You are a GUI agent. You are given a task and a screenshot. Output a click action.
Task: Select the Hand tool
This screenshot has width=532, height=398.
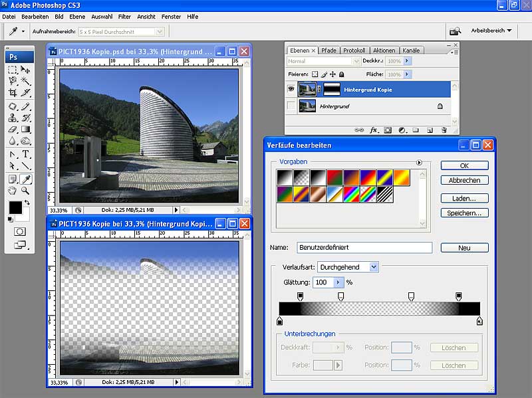tap(13, 191)
